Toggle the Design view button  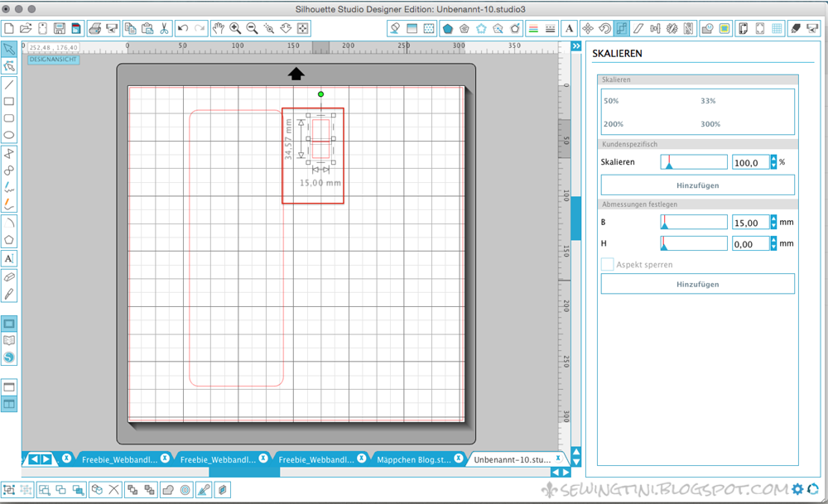pyautogui.click(x=9, y=324)
